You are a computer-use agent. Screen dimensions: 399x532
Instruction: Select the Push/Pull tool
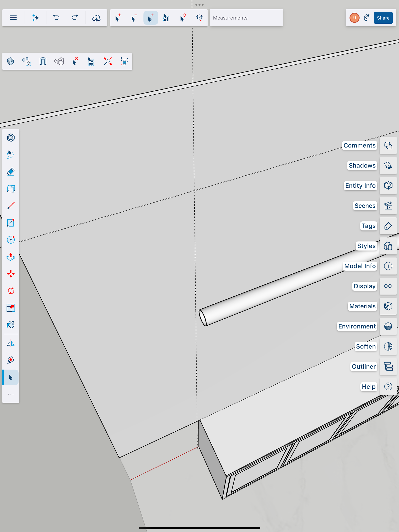[x=11, y=257]
